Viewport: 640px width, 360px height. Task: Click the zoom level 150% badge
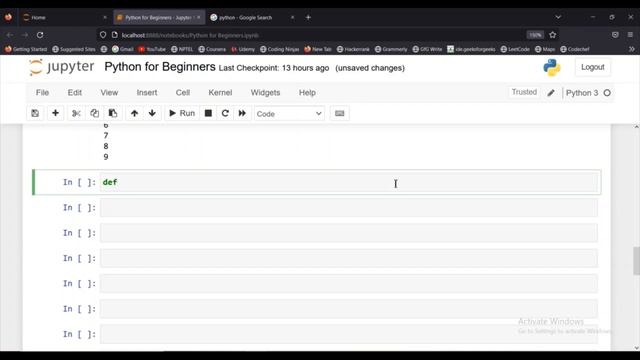pyautogui.click(x=535, y=35)
